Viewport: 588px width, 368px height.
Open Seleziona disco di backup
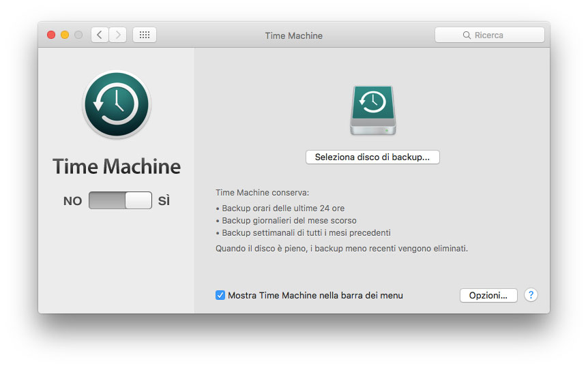point(372,157)
